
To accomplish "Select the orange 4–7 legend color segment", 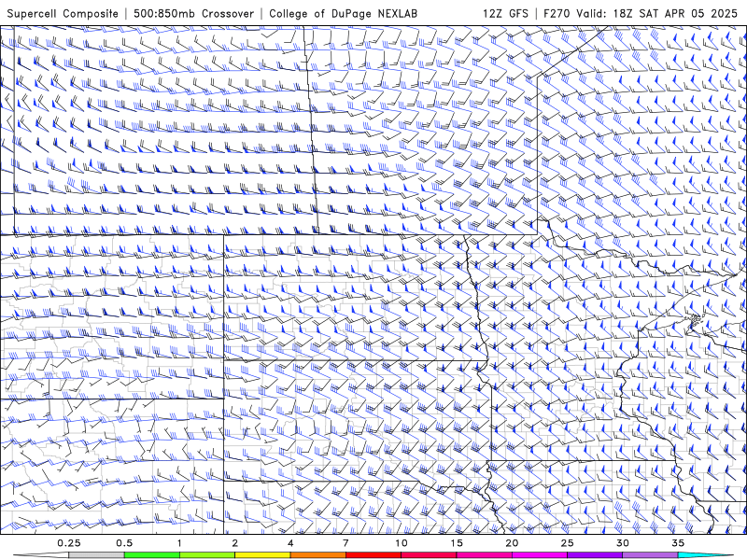I will (x=317, y=555).
